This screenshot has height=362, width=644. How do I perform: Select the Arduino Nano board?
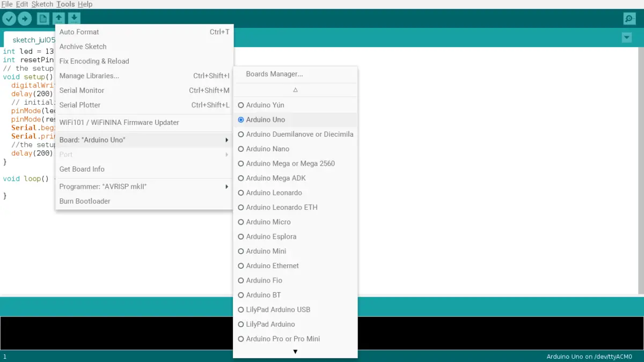tap(295, 149)
